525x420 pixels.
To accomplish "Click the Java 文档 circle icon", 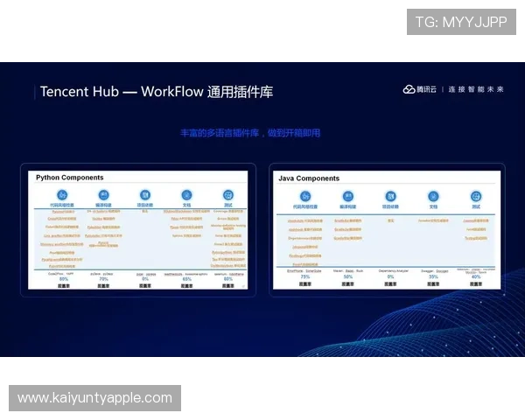I will click(433, 196).
